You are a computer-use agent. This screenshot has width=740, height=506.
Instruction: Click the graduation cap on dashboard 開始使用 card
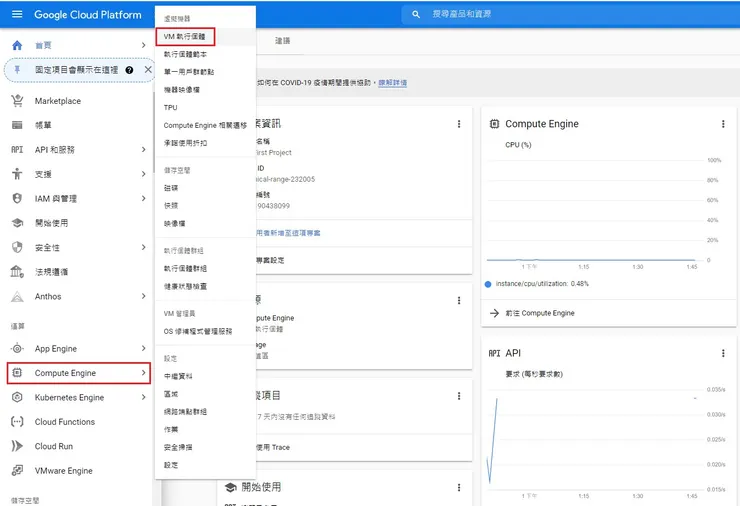point(231,487)
